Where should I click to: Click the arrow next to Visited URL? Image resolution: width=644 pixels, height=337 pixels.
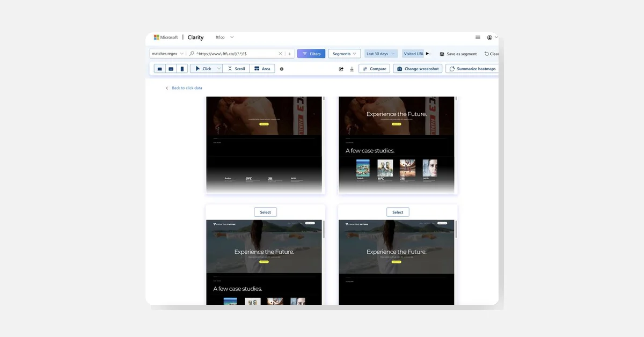click(428, 54)
